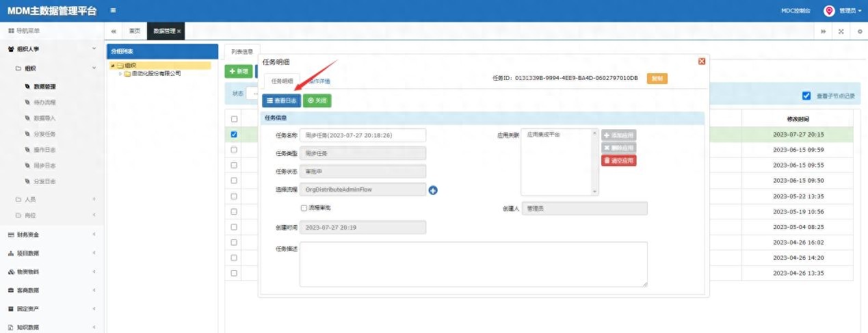Collapse the 组织 submenu in the sidebar

coord(94,68)
